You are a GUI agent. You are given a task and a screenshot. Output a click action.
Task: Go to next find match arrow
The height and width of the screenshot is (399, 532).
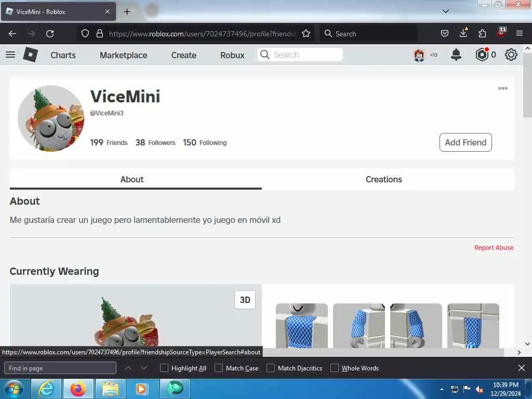144,368
